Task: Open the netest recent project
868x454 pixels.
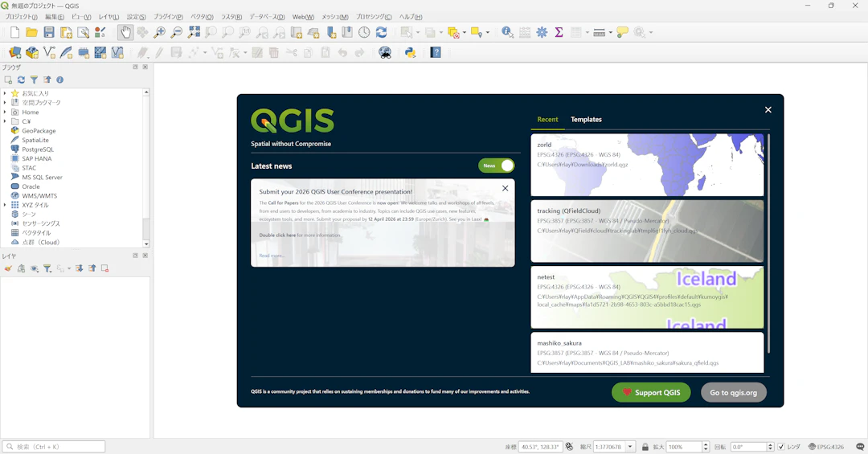Action: [x=647, y=297]
